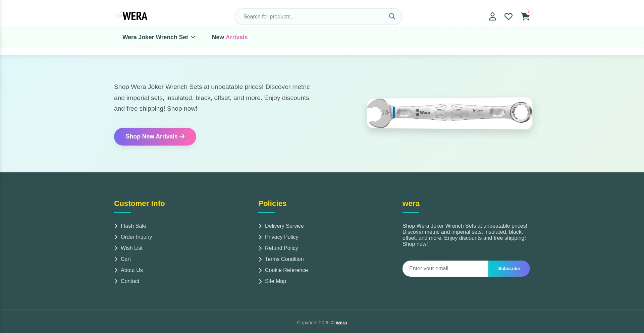Open the Flash Sale footer link
This screenshot has width=644, height=333.
point(133,226)
